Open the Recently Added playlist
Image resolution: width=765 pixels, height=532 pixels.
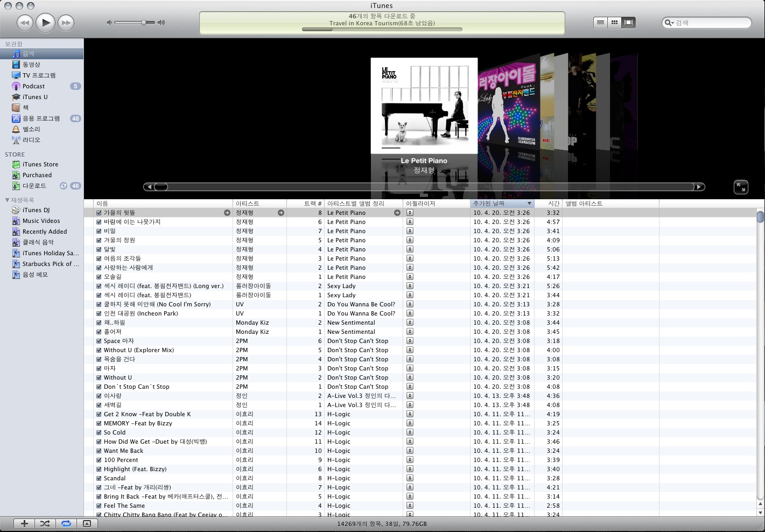click(42, 232)
